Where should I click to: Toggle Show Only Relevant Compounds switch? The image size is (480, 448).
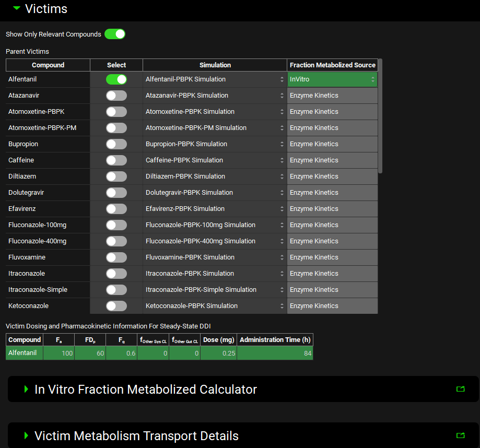coord(115,34)
